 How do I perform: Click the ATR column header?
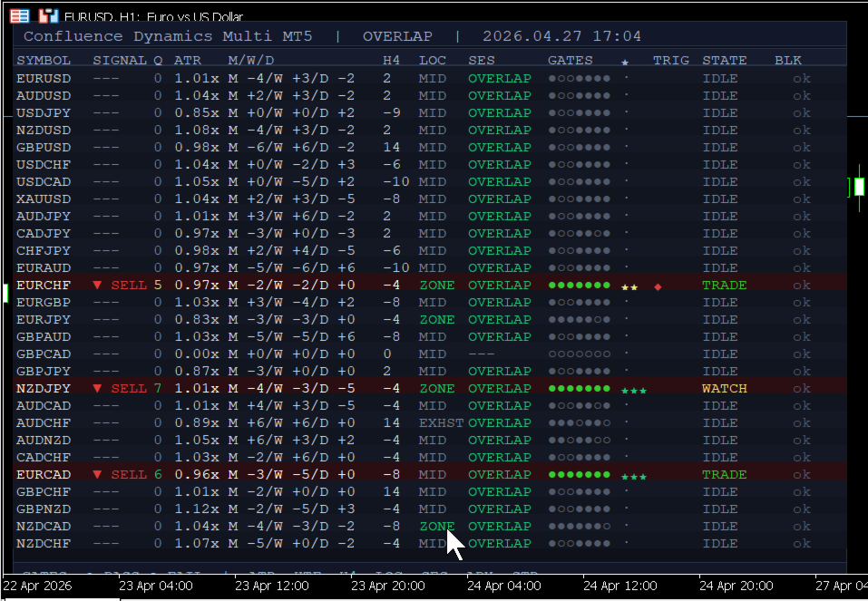[x=188, y=61]
